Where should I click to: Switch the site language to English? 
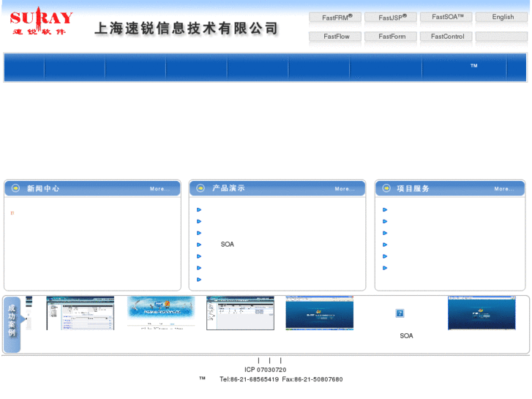click(501, 17)
